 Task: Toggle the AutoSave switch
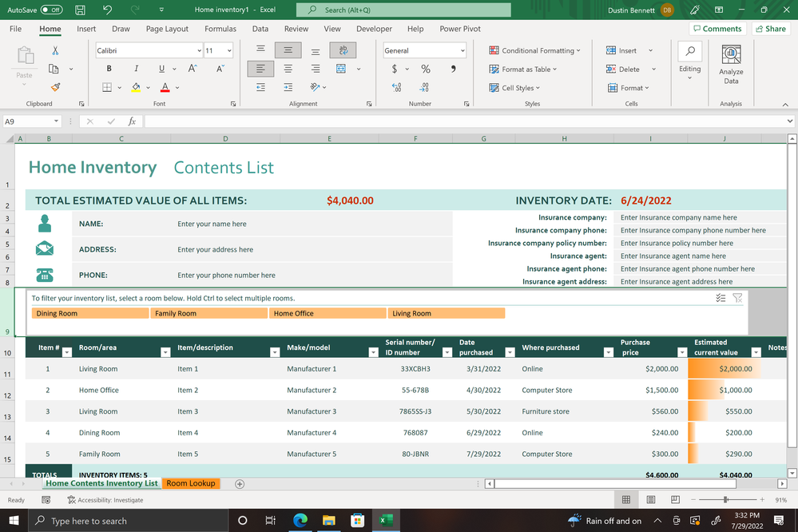point(51,10)
